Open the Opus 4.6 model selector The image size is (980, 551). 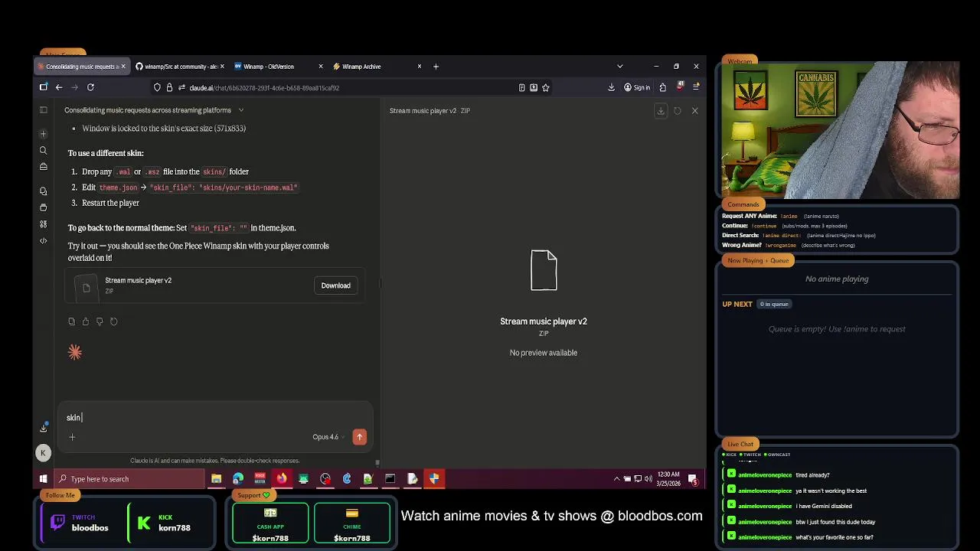(x=328, y=437)
